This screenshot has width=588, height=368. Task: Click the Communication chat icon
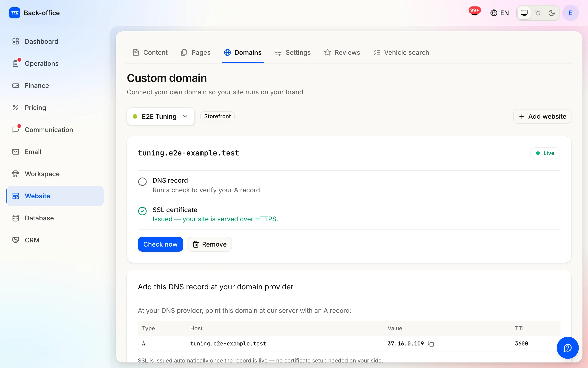tap(16, 130)
